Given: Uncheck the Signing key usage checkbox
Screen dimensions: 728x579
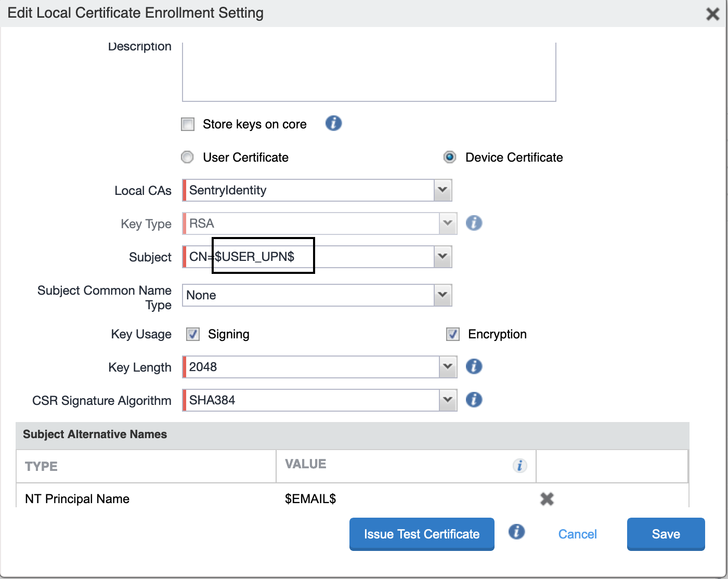Looking at the screenshot, I should [x=193, y=334].
